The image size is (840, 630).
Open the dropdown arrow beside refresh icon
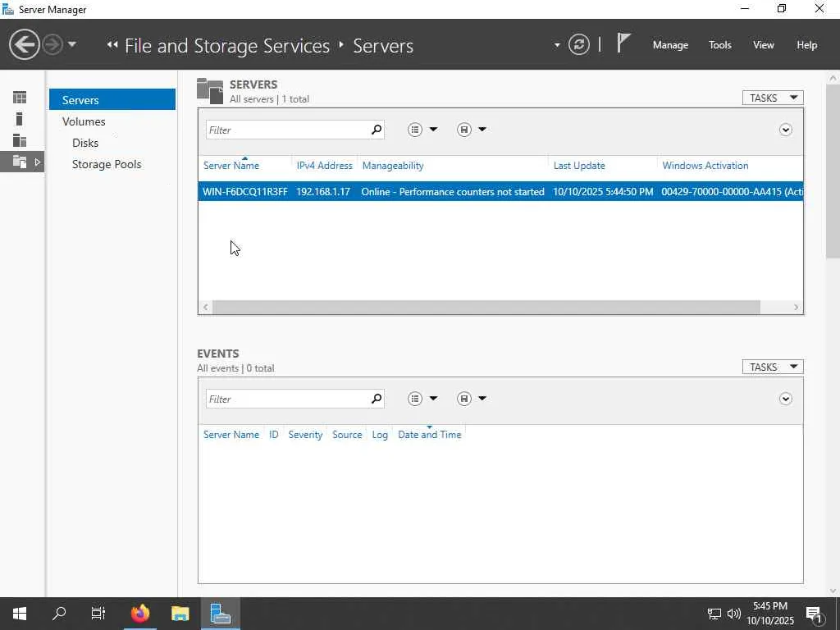coord(557,45)
